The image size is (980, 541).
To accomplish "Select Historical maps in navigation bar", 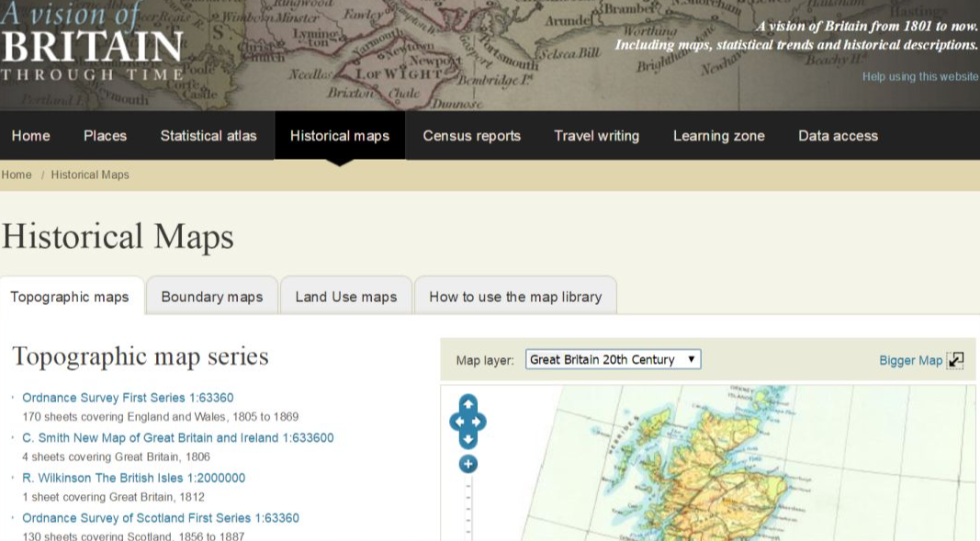I will (x=340, y=136).
